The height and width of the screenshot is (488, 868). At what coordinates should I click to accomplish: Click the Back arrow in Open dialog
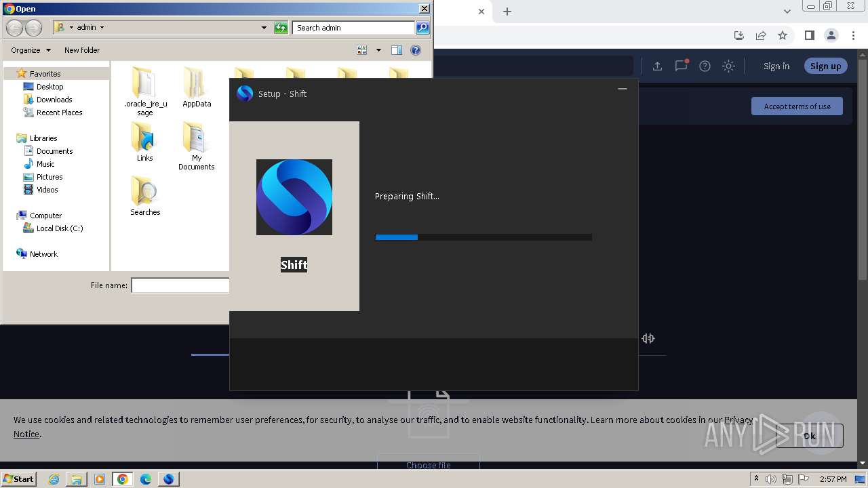(14, 28)
